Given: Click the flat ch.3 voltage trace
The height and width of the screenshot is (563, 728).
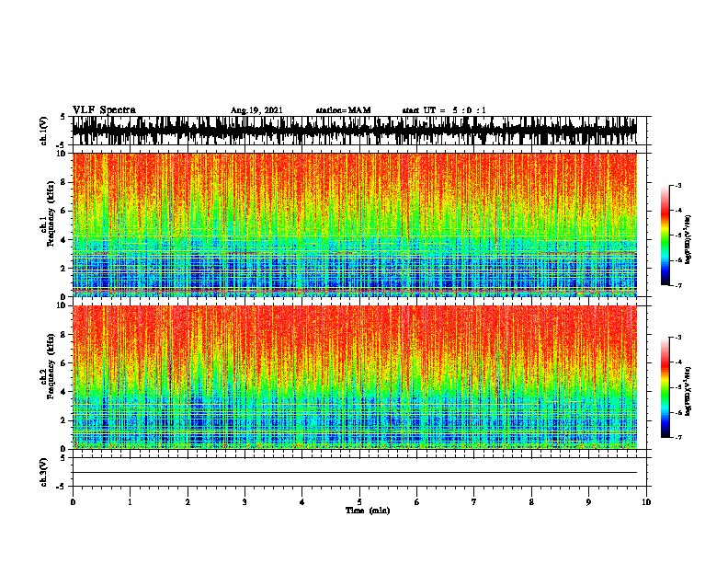Looking at the screenshot, I should [x=355, y=473].
